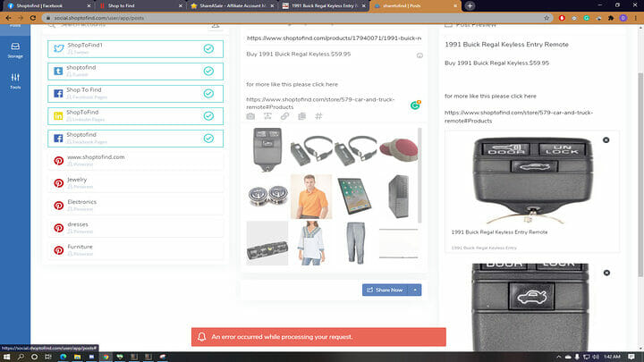Click the camera icon to add media
Image resolution: width=644 pixels, height=362 pixels.
click(x=250, y=116)
